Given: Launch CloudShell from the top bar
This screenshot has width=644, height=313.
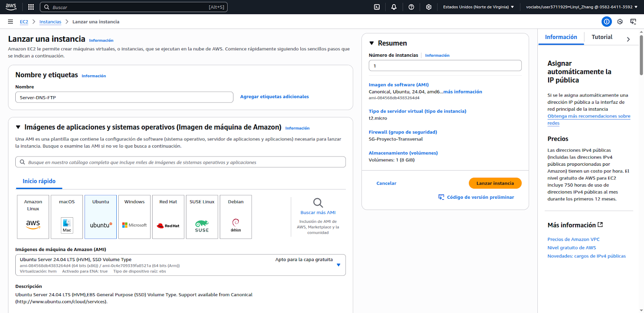Looking at the screenshot, I should 377,7.
